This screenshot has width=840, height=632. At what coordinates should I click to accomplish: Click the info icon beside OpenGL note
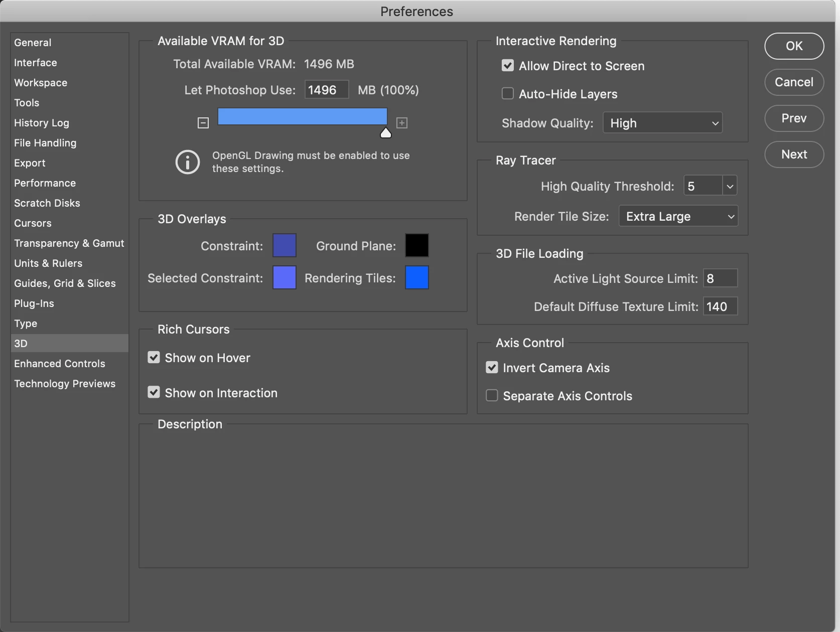coord(188,162)
